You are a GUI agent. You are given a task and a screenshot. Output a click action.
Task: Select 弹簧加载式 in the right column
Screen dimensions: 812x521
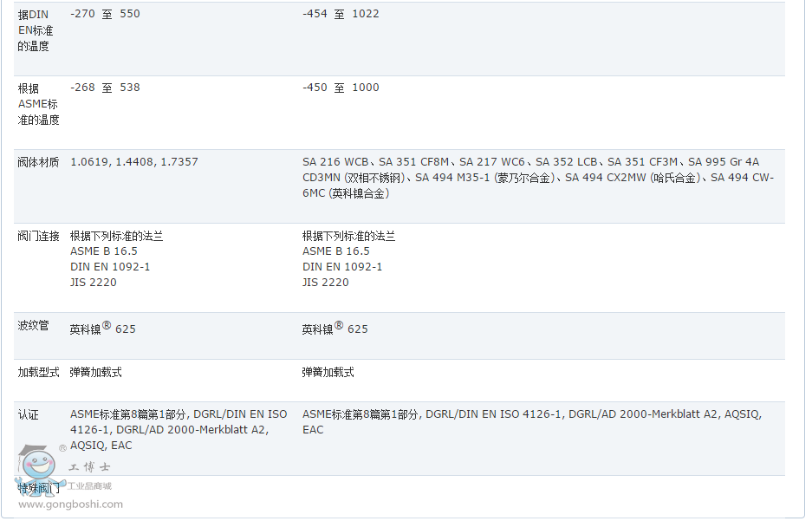point(328,372)
